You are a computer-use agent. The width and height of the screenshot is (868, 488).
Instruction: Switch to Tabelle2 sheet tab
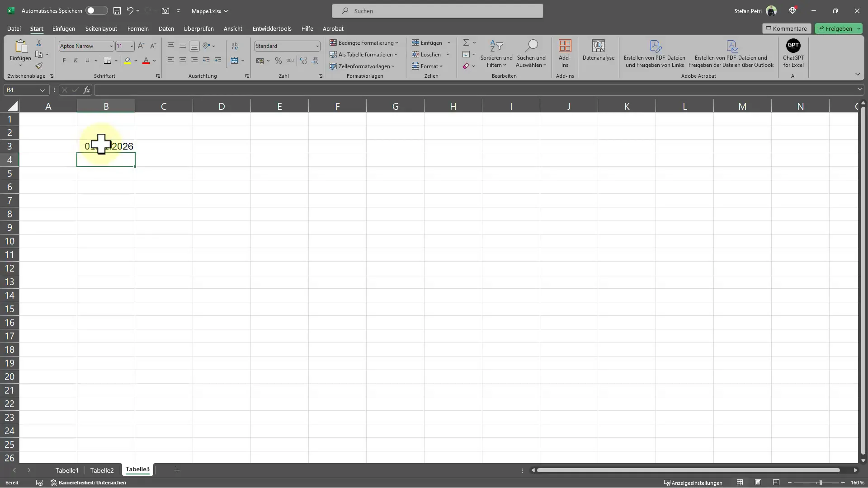[102, 469]
